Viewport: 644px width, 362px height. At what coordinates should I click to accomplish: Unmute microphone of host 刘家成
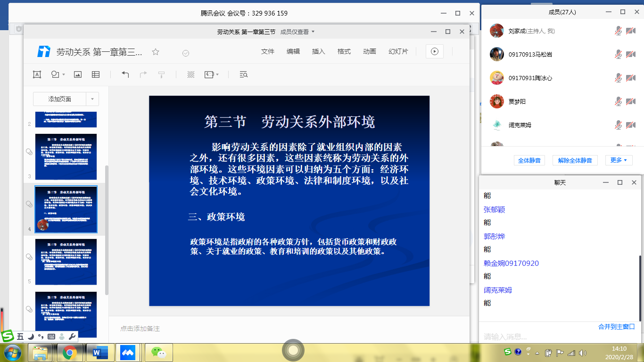click(618, 31)
